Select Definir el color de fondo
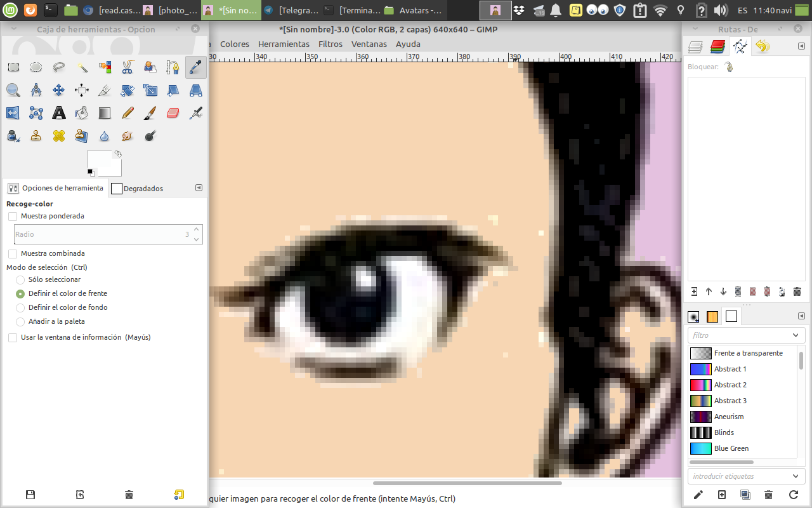The width and height of the screenshot is (812, 508). 20,307
